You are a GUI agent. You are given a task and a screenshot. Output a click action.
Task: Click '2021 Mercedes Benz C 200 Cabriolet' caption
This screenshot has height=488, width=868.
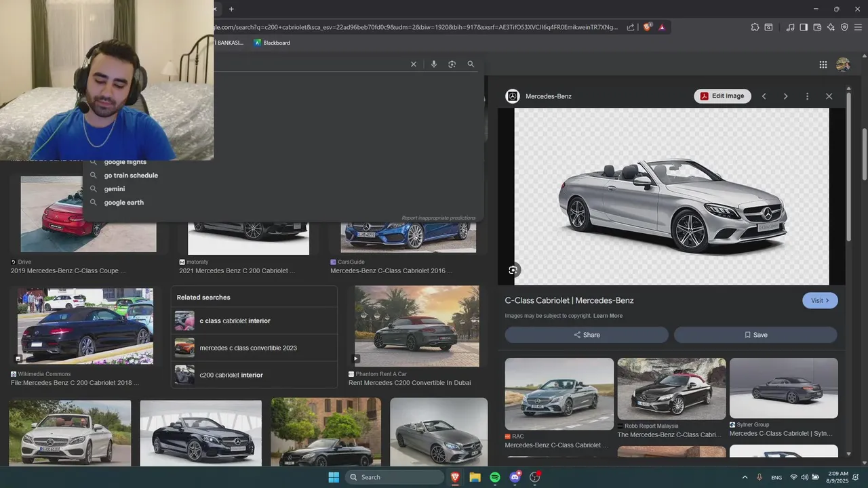(237, 271)
